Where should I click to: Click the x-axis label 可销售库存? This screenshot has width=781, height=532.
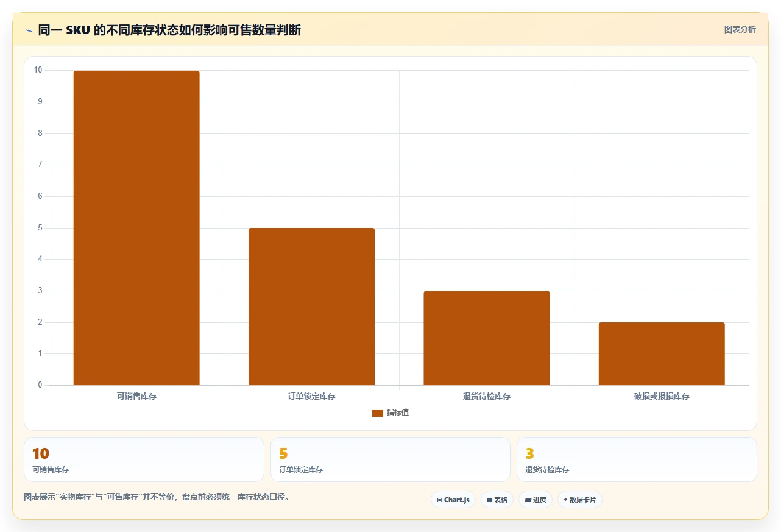coord(136,396)
